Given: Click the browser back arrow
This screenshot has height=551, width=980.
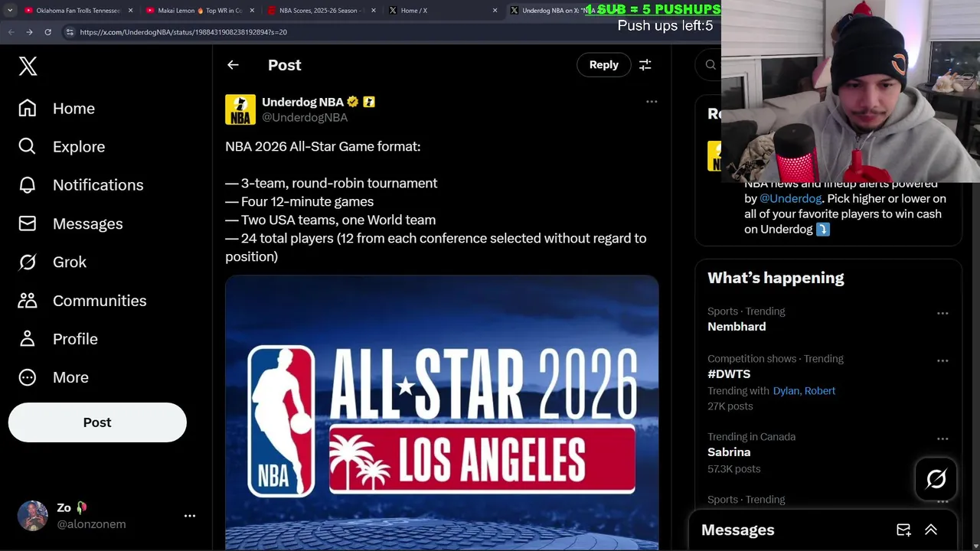Looking at the screenshot, I should pos(11,32).
